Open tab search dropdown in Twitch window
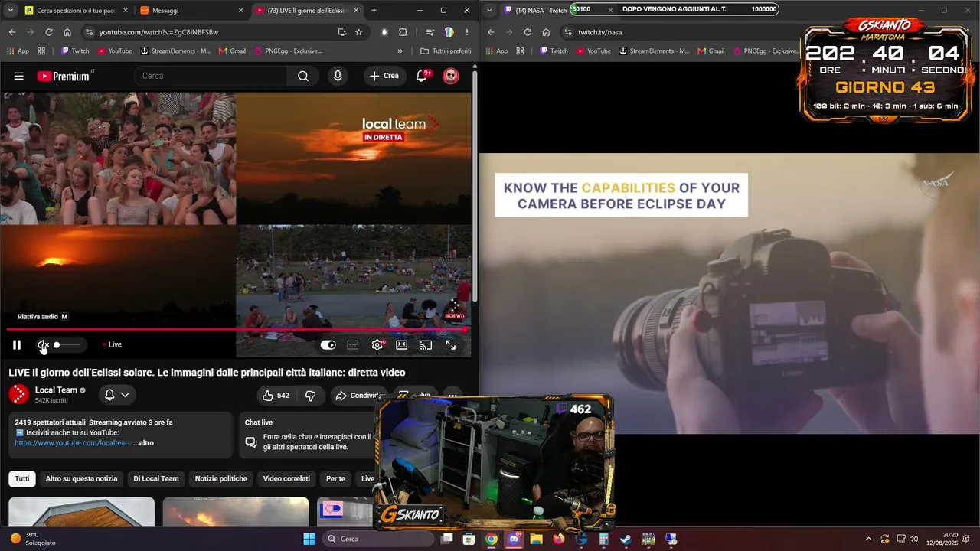 [x=489, y=11]
